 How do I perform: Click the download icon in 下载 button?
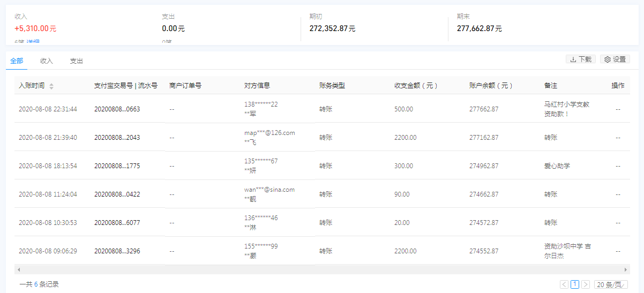pos(573,59)
